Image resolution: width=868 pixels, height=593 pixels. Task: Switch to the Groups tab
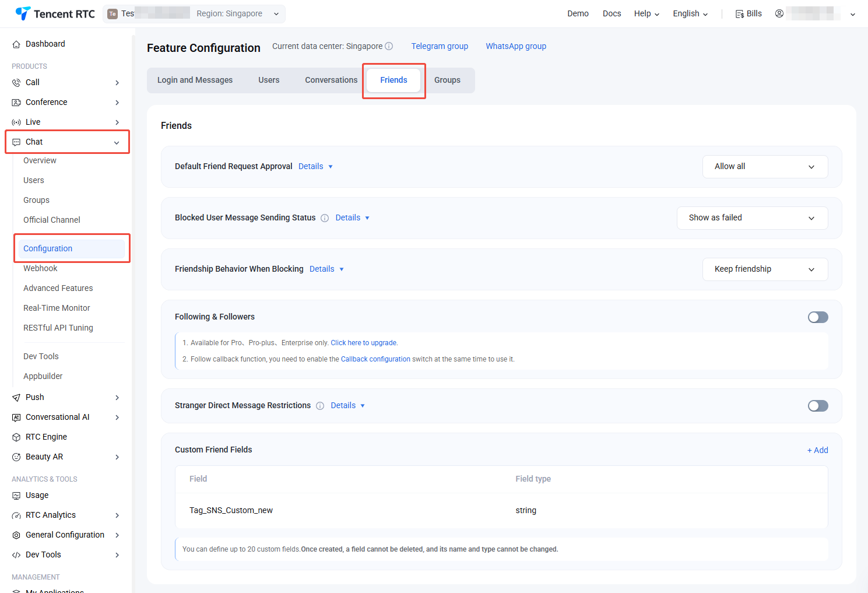(x=447, y=80)
